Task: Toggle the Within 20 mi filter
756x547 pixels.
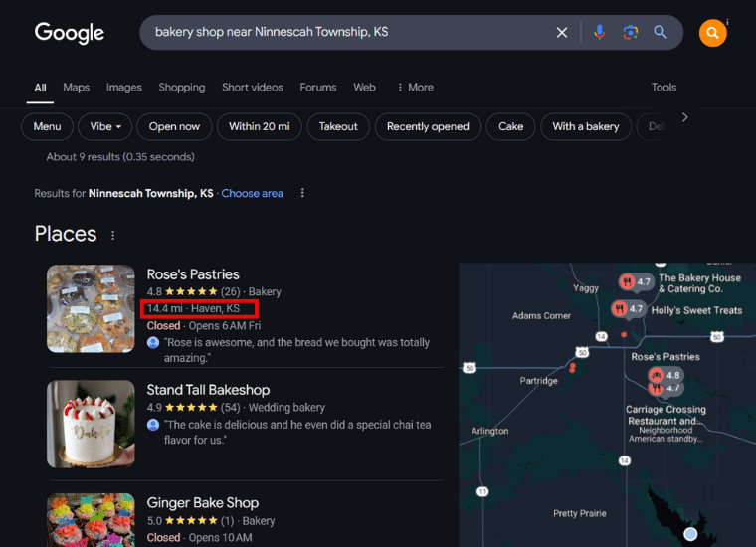Action: coord(260,126)
